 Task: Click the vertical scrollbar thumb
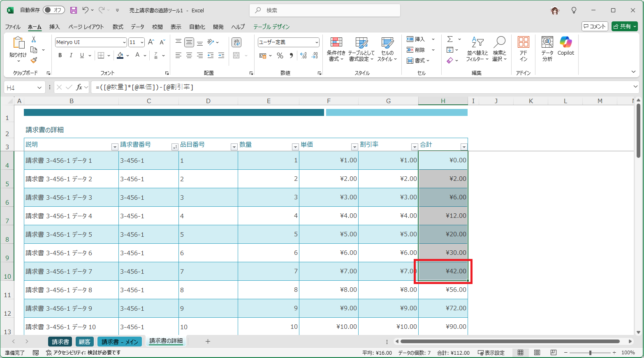pyautogui.click(x=638, y=131)
